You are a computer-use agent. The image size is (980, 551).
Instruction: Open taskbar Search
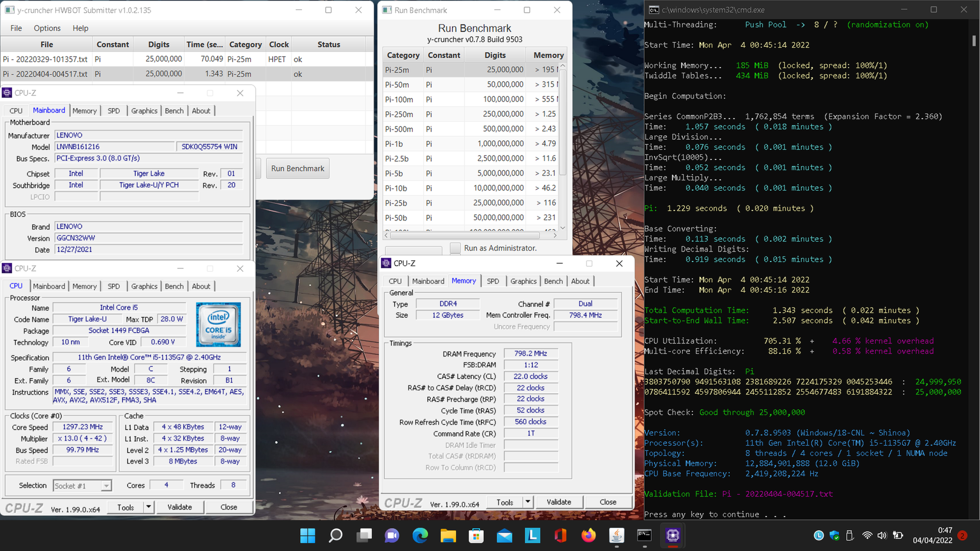336,535
